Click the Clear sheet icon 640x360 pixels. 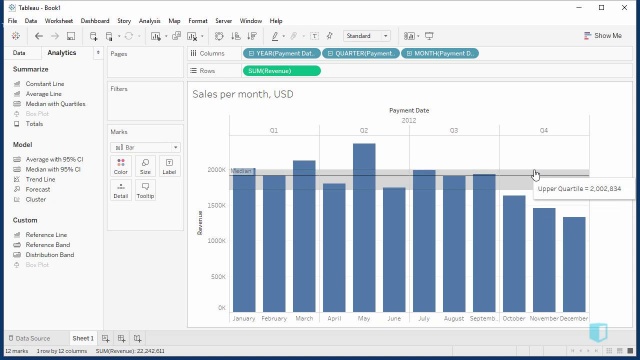point(192,36)
